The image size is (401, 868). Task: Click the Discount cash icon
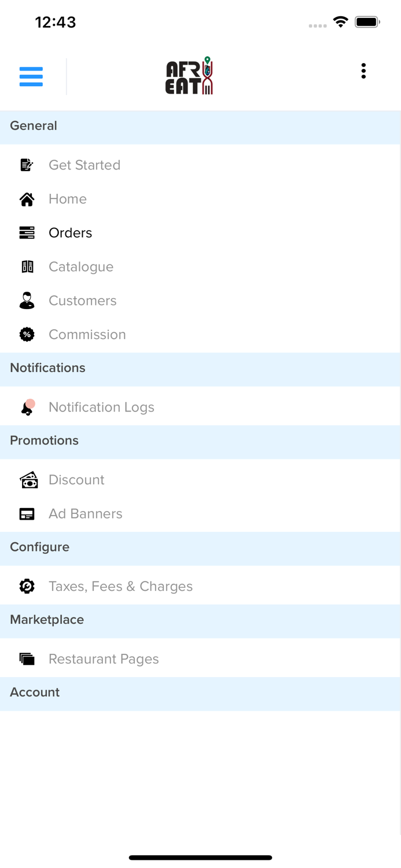[28, 480]
